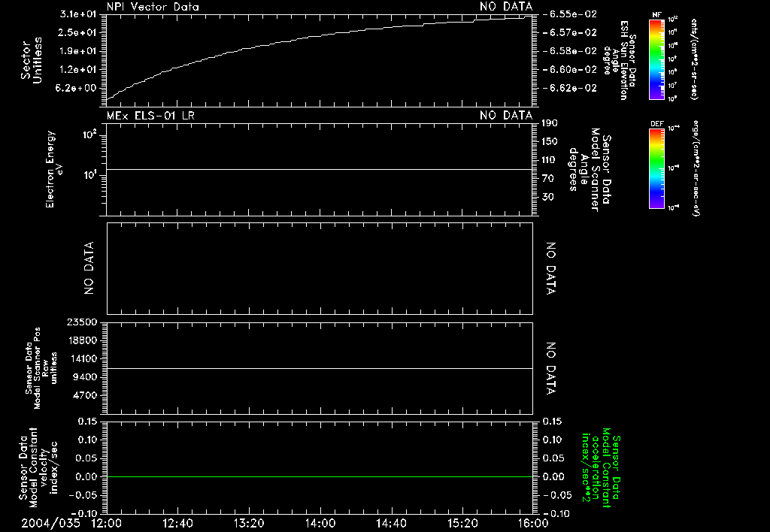This screenshot has width=770, height=532.
Task: Click the "15:20" time tick label
Action: pos(462,523)
